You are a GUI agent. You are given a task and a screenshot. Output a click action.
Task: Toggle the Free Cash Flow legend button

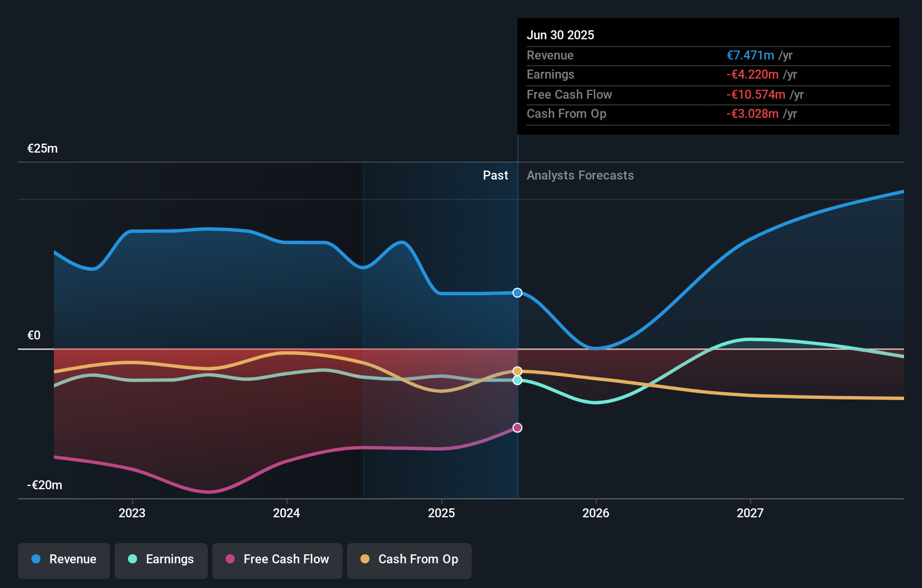[x=277, y=561]
